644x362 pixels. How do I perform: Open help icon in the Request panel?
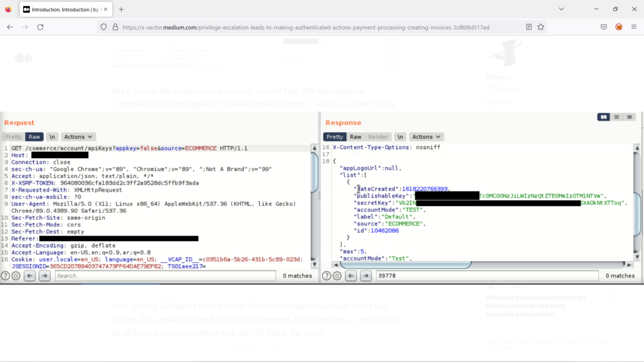click(x=5, y=276)
